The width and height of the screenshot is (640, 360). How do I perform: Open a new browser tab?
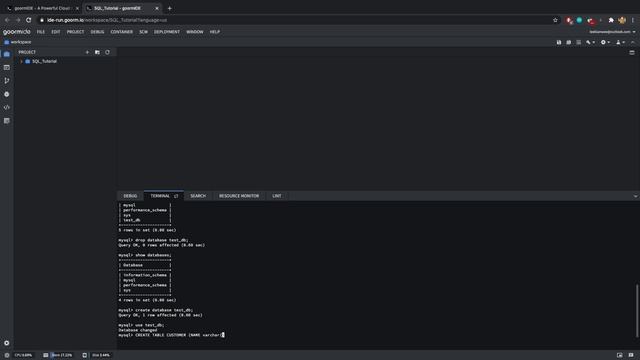click(x=169, y=8)
